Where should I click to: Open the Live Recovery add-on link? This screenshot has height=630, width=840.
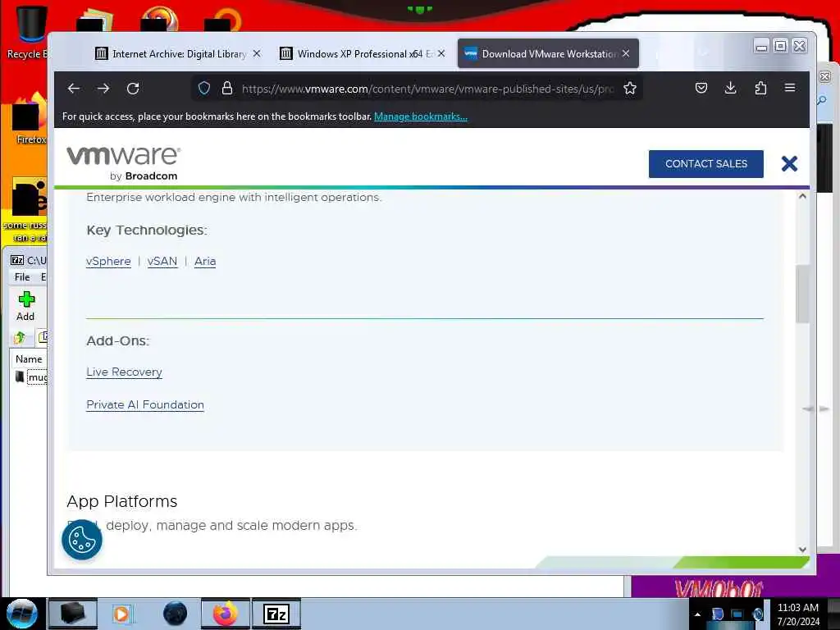pyautogui.click(x=125, y=372)
